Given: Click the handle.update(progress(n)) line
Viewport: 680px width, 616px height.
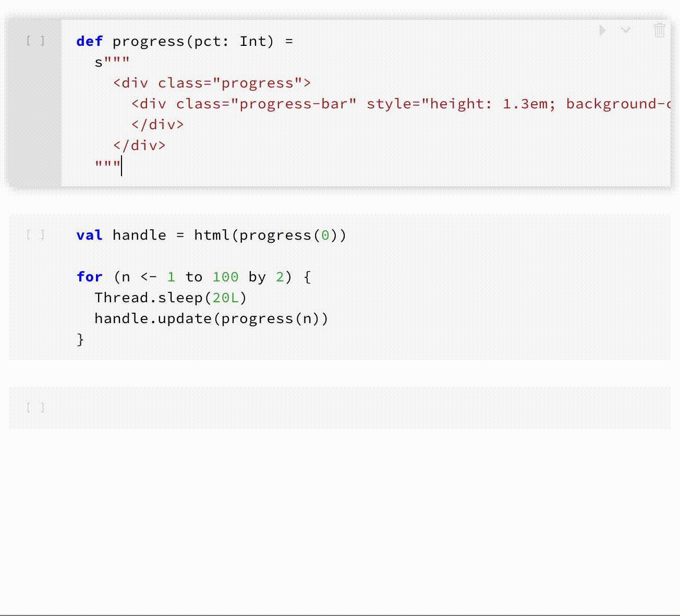Looking at the screenshot, I should click(211, 318).
